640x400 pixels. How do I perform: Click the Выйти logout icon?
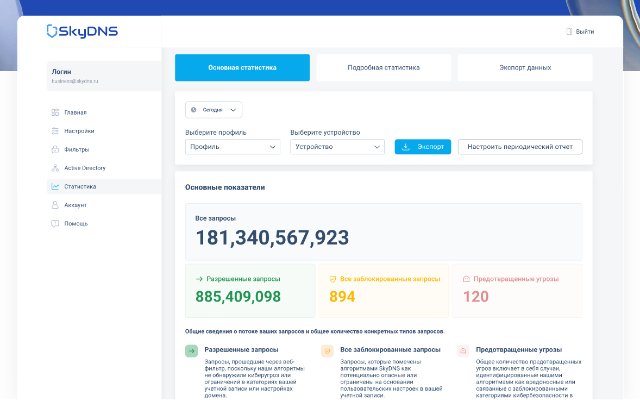click(x=569, y=31)
